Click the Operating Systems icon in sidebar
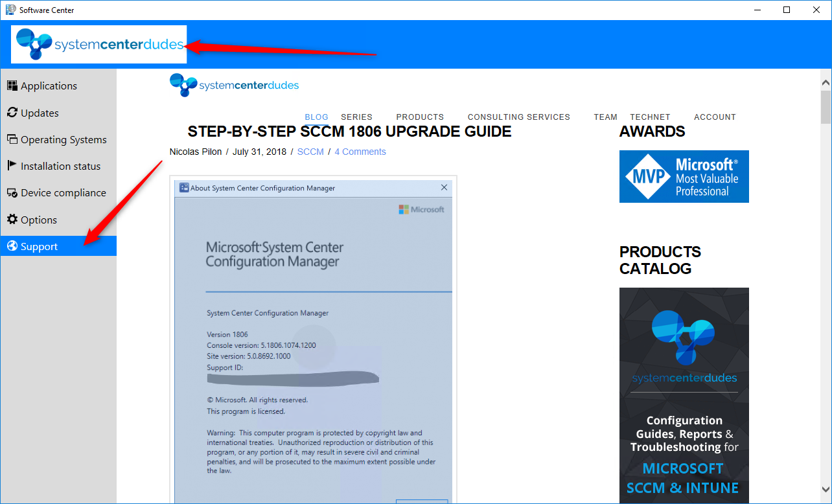This screenshot has width=832, height=504. 12,139
